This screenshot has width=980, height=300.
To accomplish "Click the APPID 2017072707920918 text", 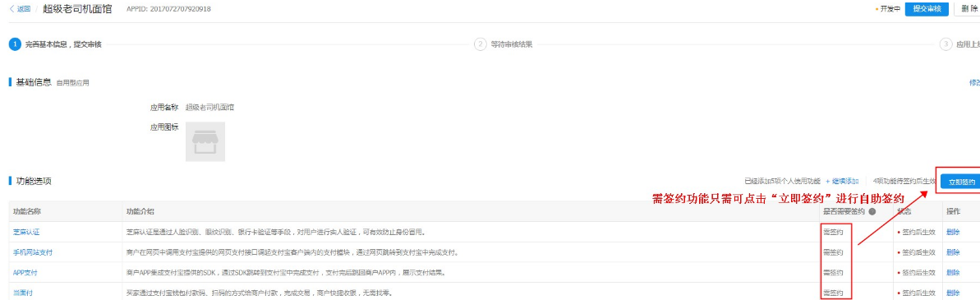I will [168, 9].
